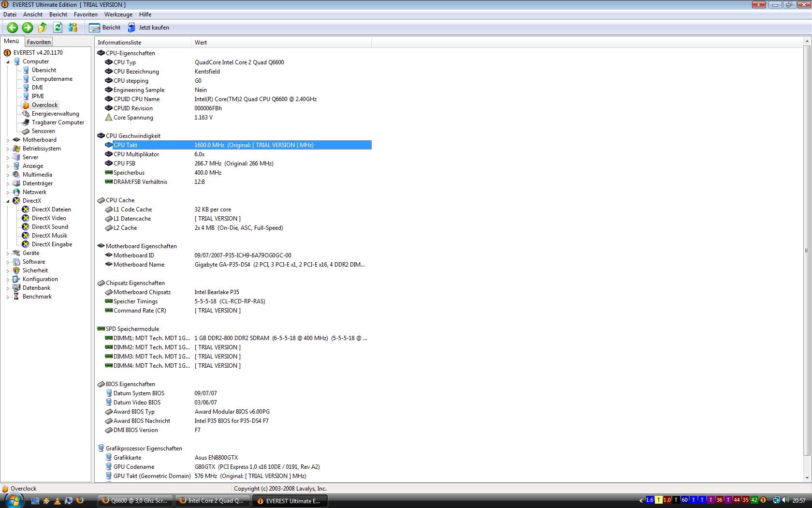The width and height of the screenshot is (812, 508).
Task: Expand the Datenträger tree node
Action: coord(8,184)
